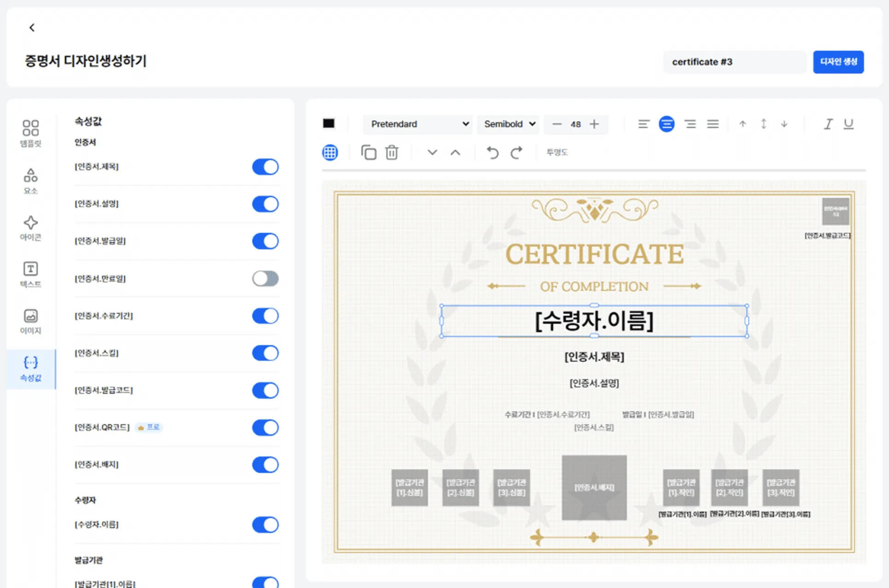Select the [발급기관[2].직인] placeholder box
The image size is (889, 588).
[729, 488]
